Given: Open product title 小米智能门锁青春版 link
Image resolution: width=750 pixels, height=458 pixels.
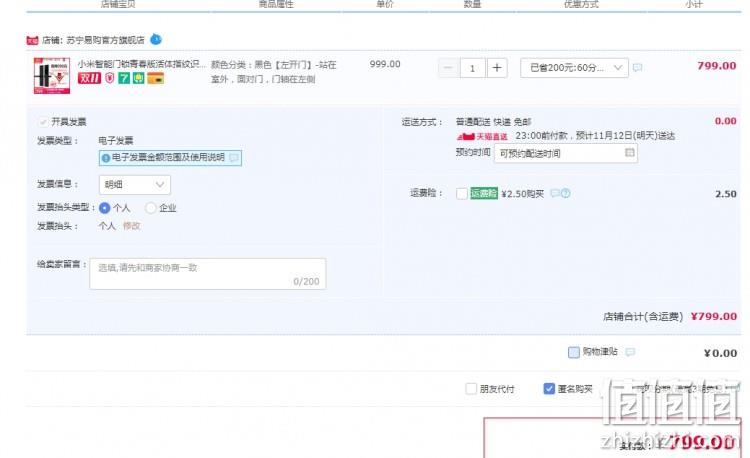Looking at the screenshot, I should click(x=142, y=64).
